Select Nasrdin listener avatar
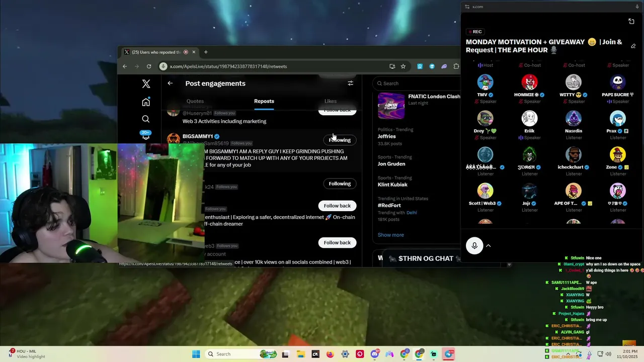Viewport: 644px width, 362px height. coord(574,118)
